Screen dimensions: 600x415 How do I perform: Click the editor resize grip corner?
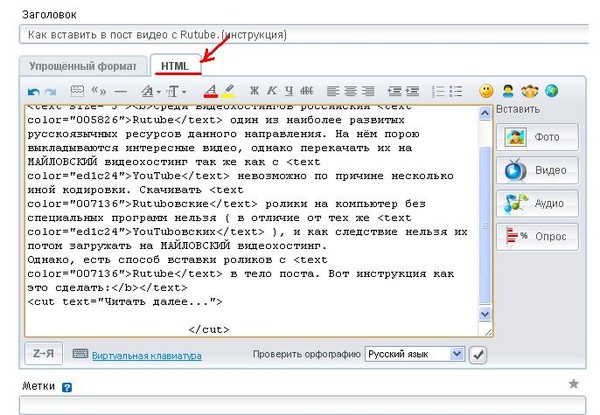tap(487, 331)
